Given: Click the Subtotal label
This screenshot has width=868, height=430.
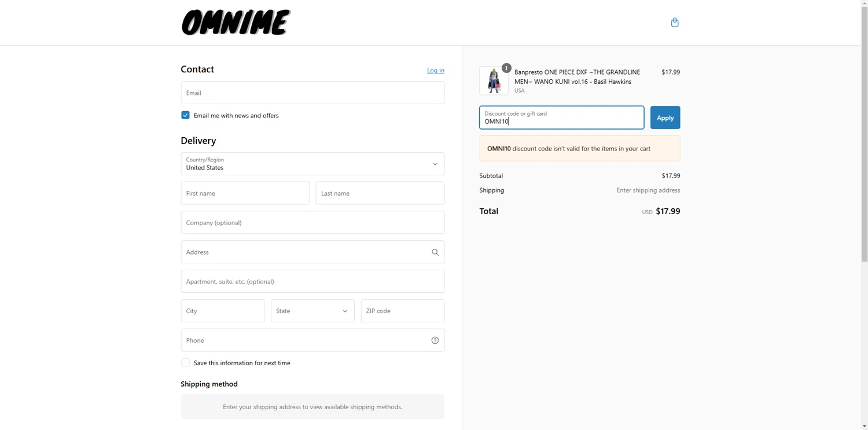Looking at the screenshot, I should point(491,176).
